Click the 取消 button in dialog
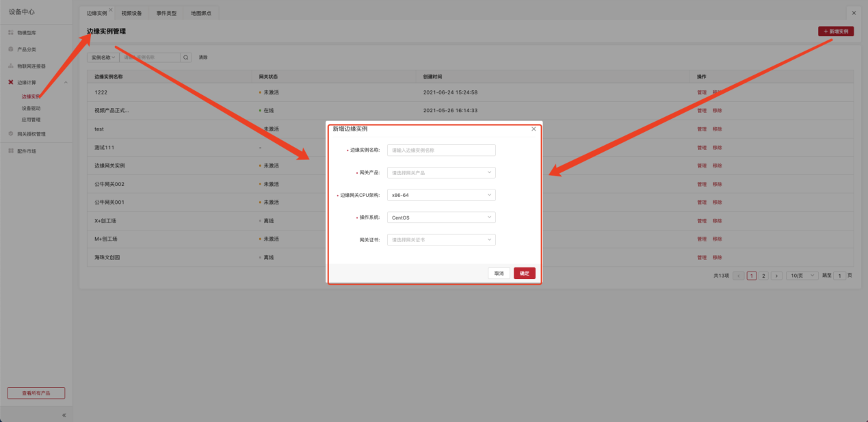The width and height of the screenshot is (868, 422). [499, 273]
